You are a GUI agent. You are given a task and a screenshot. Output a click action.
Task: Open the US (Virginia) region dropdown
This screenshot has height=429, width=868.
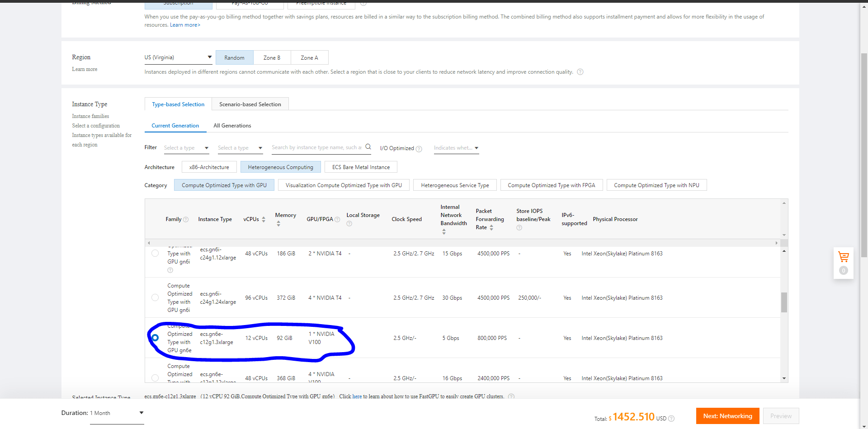coord(178,57)
